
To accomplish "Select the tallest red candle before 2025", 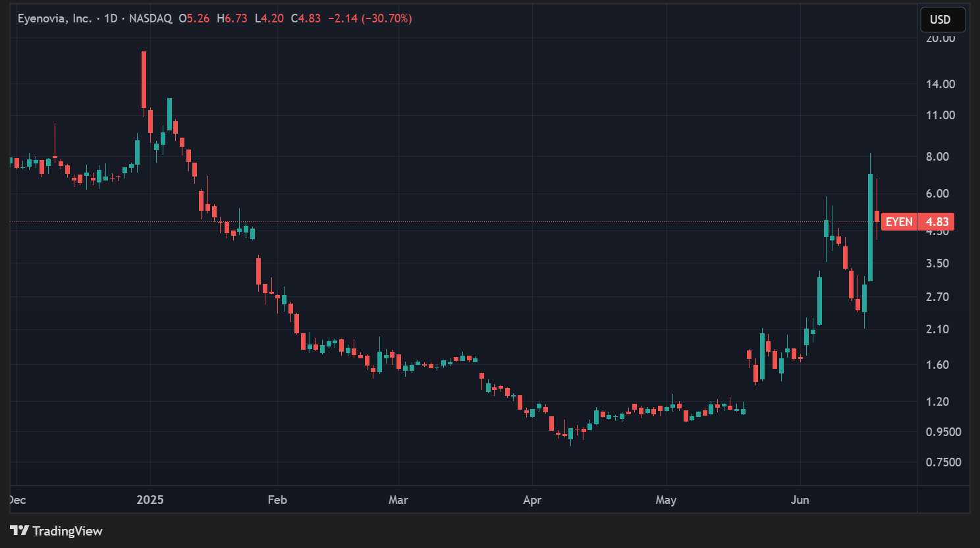I will (x=144, y=79).
